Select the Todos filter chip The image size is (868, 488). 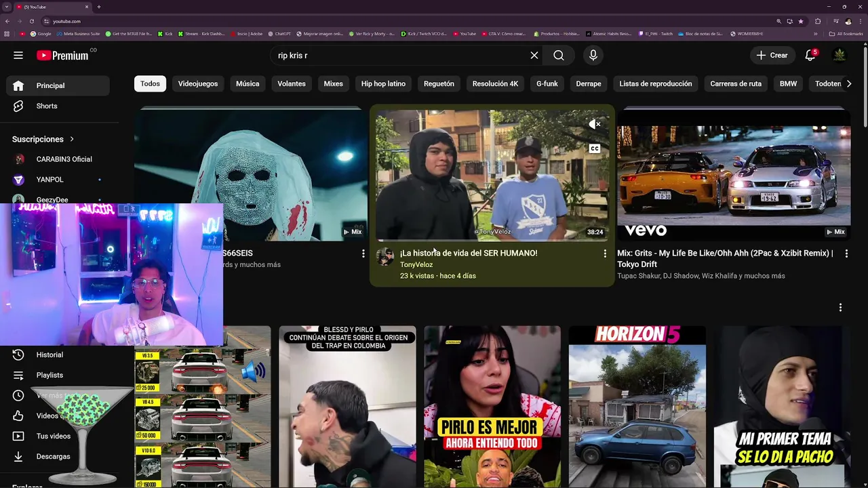click(150, 83)
